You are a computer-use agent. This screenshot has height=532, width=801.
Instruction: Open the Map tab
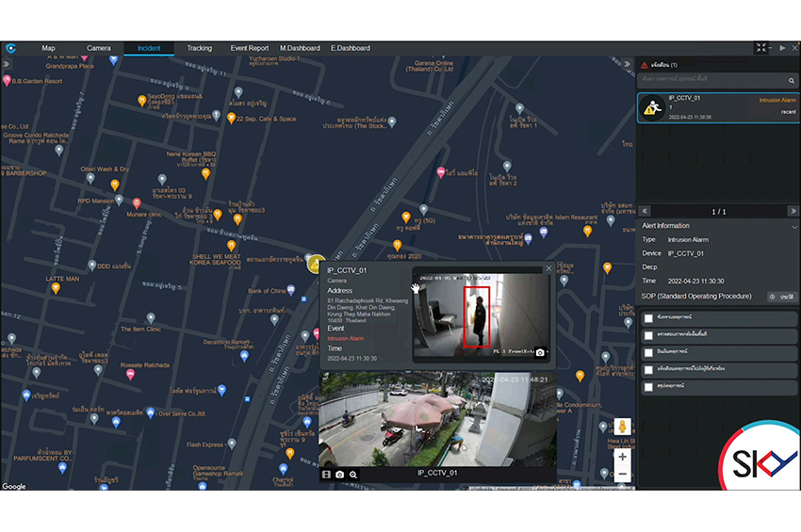click(x=48, y=48)
